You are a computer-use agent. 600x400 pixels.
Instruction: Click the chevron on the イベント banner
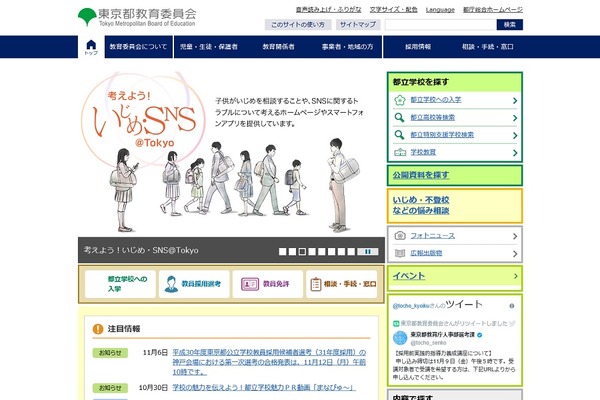(x=515, y=276)
